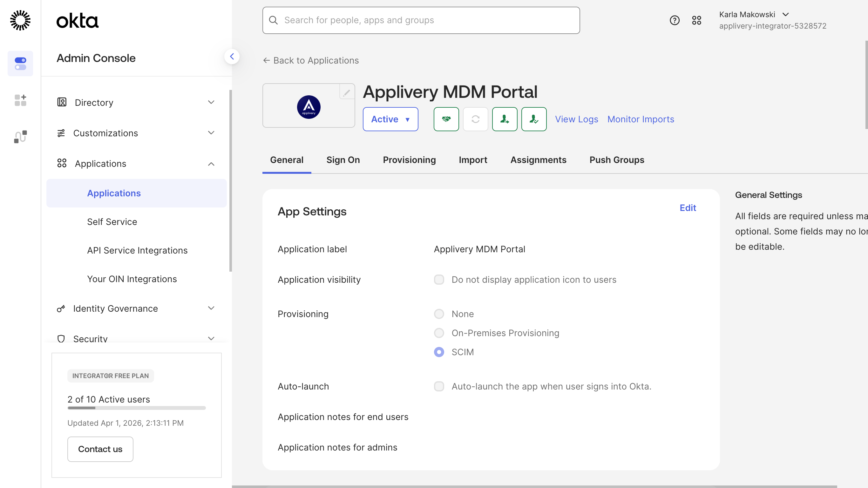The width and height of the screenshot is (868, 488).
Task: Open the help question mark icon
Action: (674, 20)
